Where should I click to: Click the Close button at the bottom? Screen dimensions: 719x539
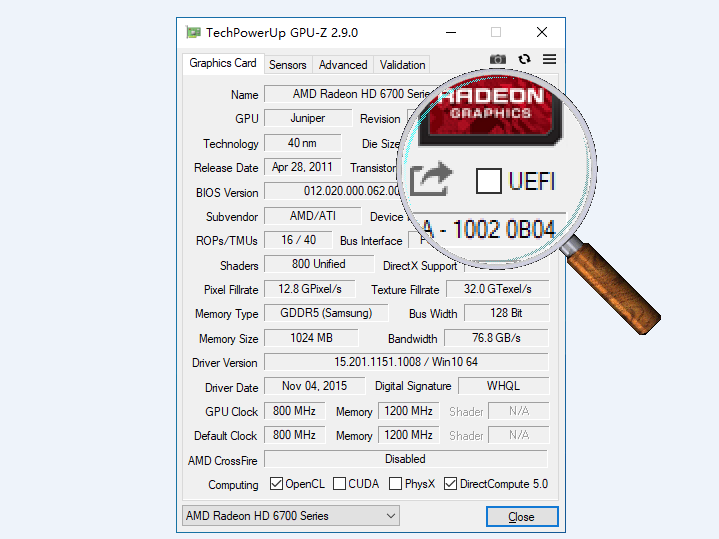click(522, 517)
